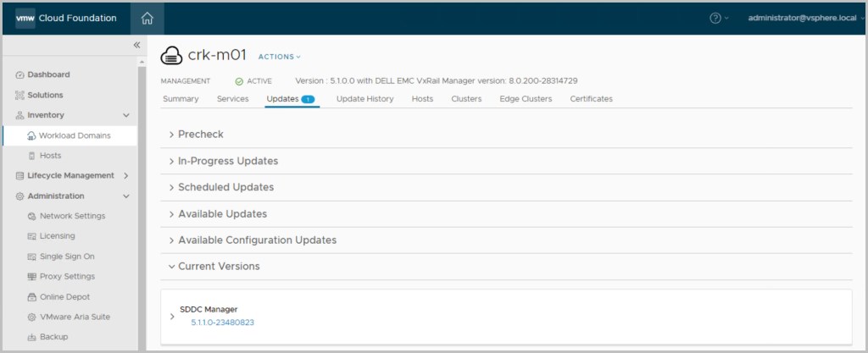Open the Actions dropdown for crk-m01

coord(279,57)
